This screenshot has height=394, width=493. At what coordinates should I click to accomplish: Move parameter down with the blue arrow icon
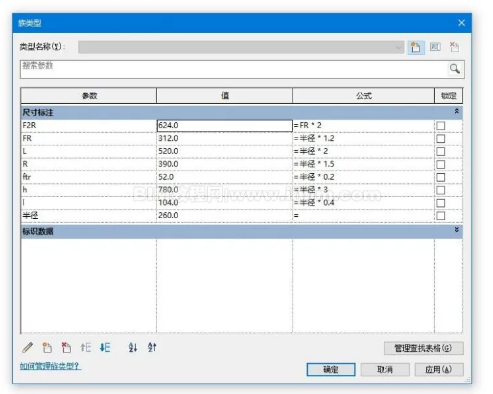pos(105,348)
